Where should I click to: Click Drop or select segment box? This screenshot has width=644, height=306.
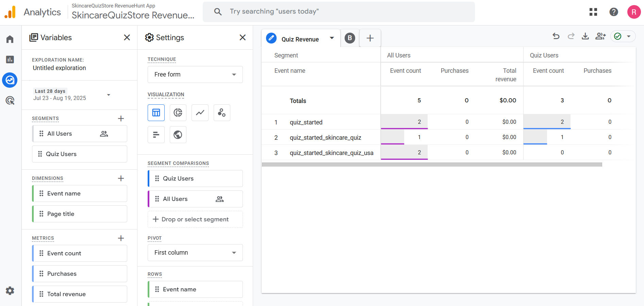tap(195, 219)
